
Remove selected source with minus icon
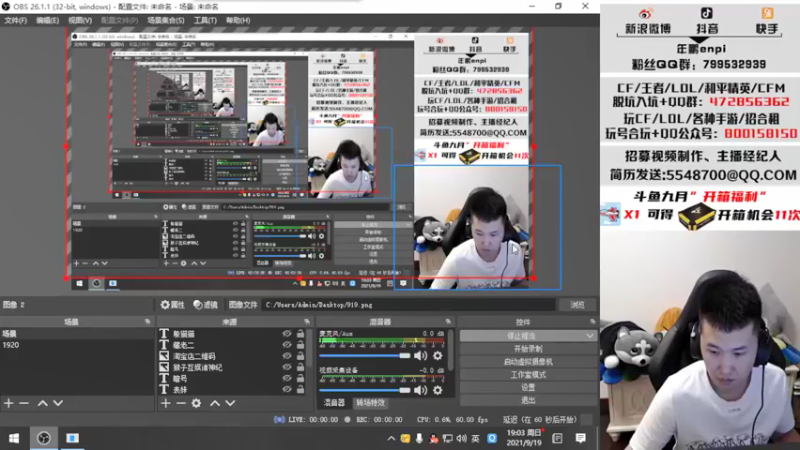coord(181,403)
